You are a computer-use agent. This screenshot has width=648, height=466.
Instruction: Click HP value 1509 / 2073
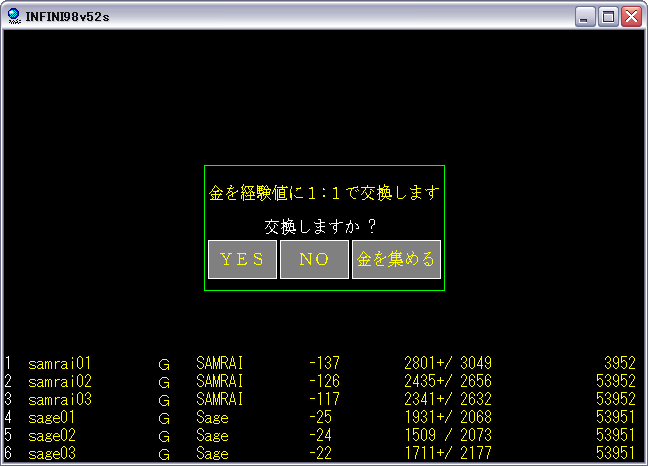pos(448,435)
